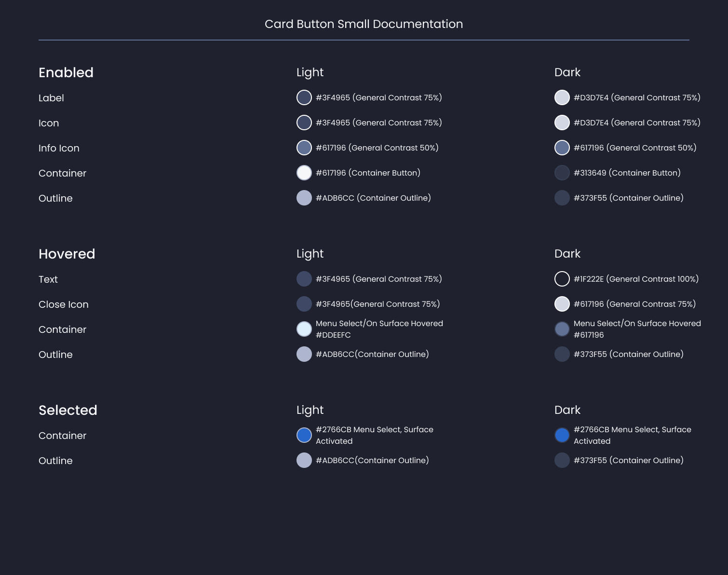Click the Enabled Light Container white swatch

coord(304,173)
